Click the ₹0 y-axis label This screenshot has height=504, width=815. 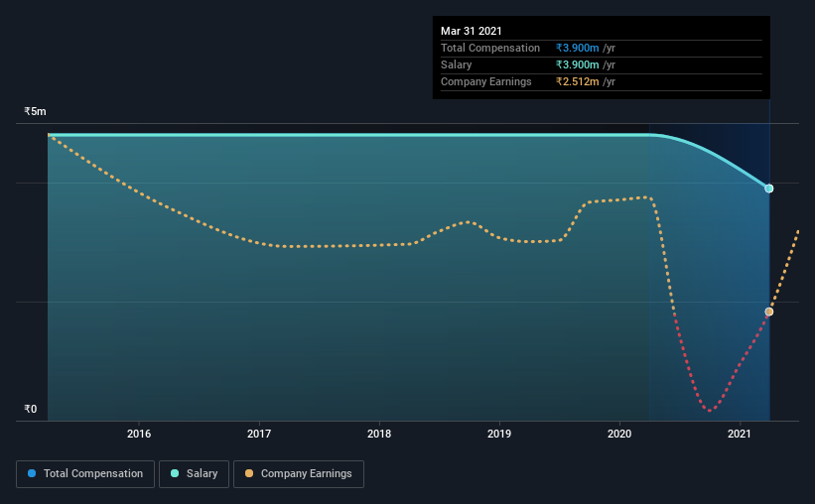(x=30, y=410)
